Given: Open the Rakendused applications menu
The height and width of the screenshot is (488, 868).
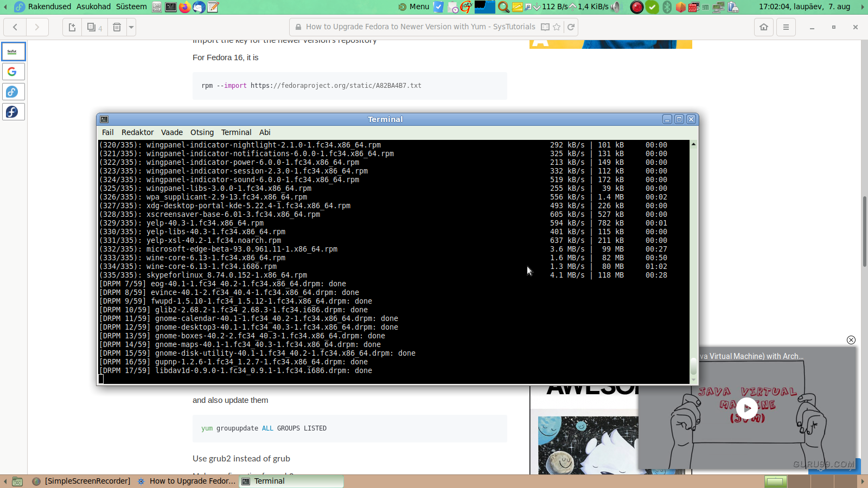Looking at the screenshot, I should coord(49,7).
